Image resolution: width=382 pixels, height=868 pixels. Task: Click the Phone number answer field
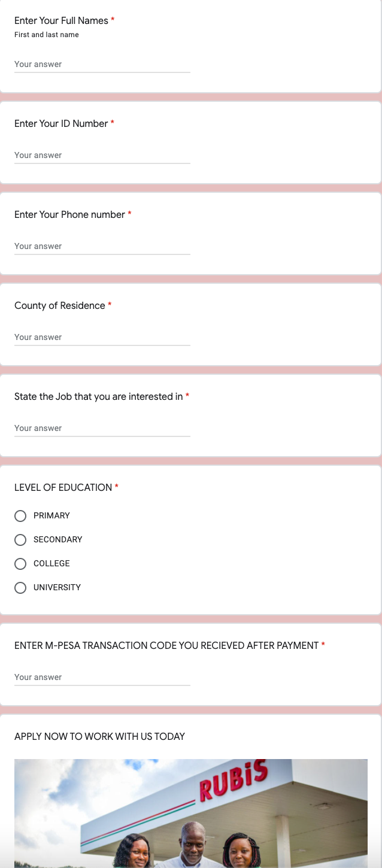102,247
